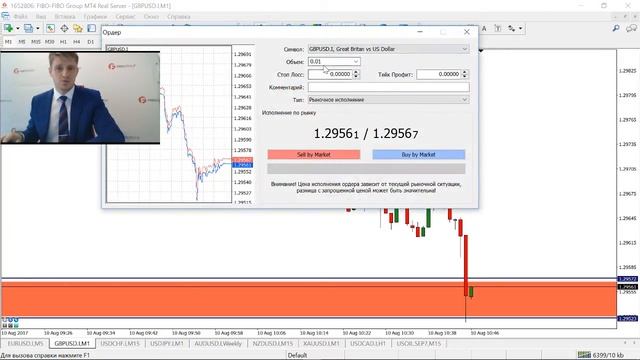Click the Тейк Профит spinner arrows
640x360 pixels.
coord(465,74)
